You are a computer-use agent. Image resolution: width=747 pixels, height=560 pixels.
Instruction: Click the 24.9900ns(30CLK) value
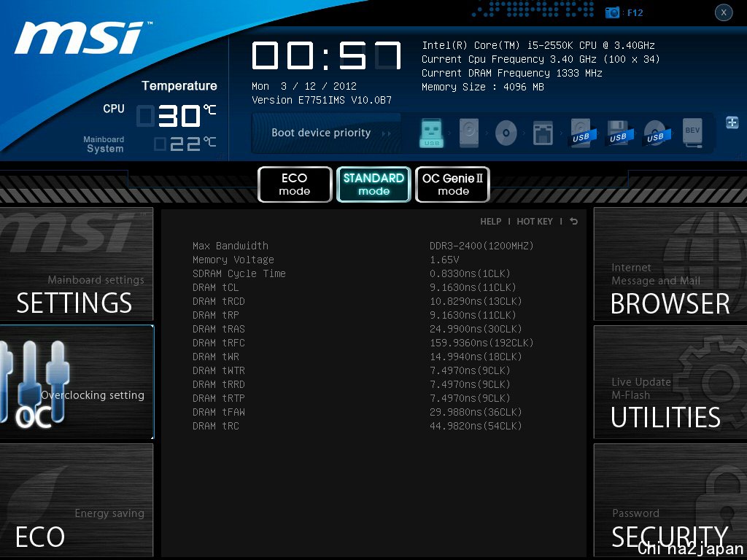click(x=476, y=329)
